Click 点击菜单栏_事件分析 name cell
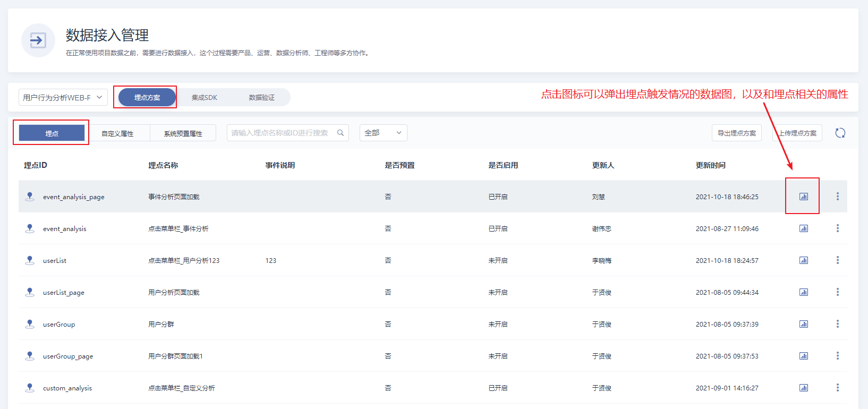This screenshot has height=409, width=868. pos(178,228)
